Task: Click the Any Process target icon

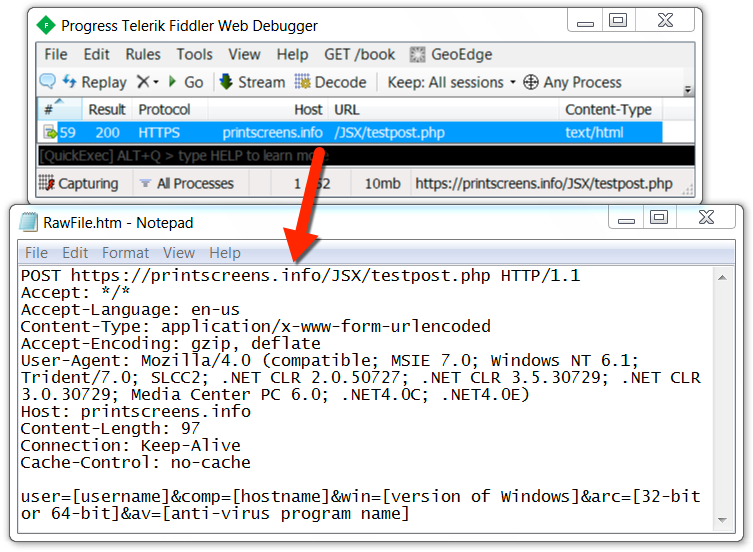Action: click(531, 82)
